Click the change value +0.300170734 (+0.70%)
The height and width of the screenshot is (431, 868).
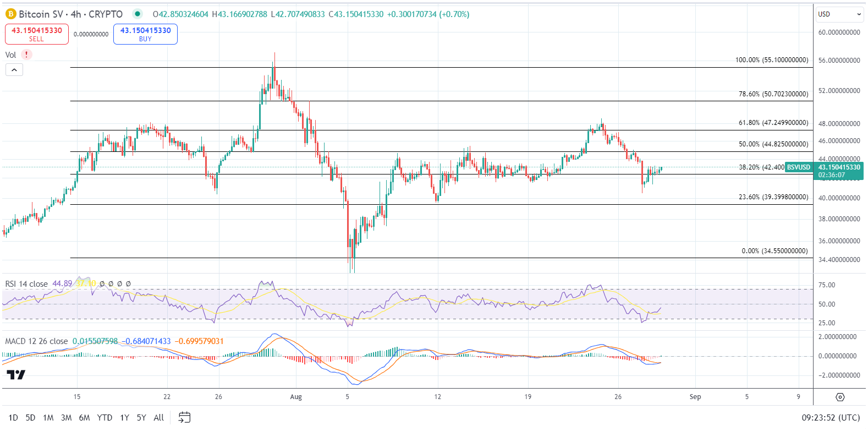(x=428, y=14)
